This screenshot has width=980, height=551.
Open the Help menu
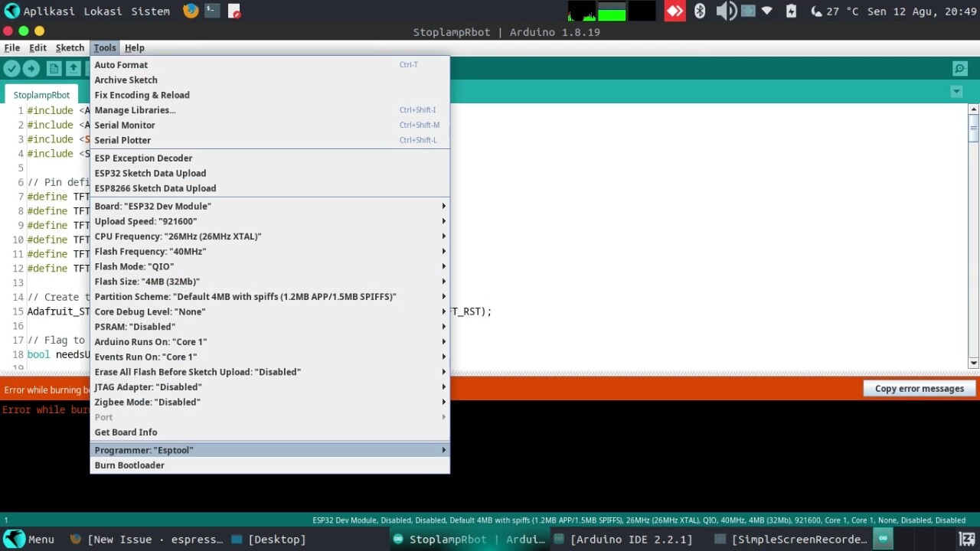pos(135,47)
